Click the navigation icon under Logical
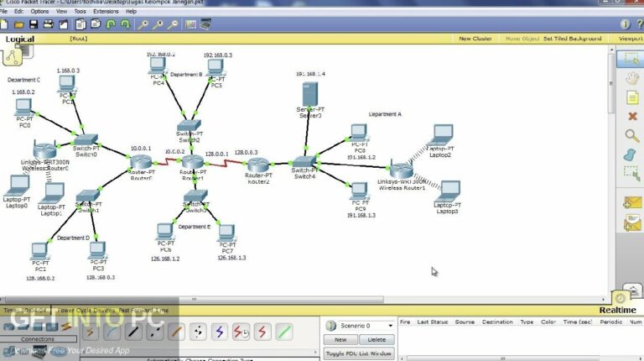Viewport: 644px width, 361px height. pos(12,57)
